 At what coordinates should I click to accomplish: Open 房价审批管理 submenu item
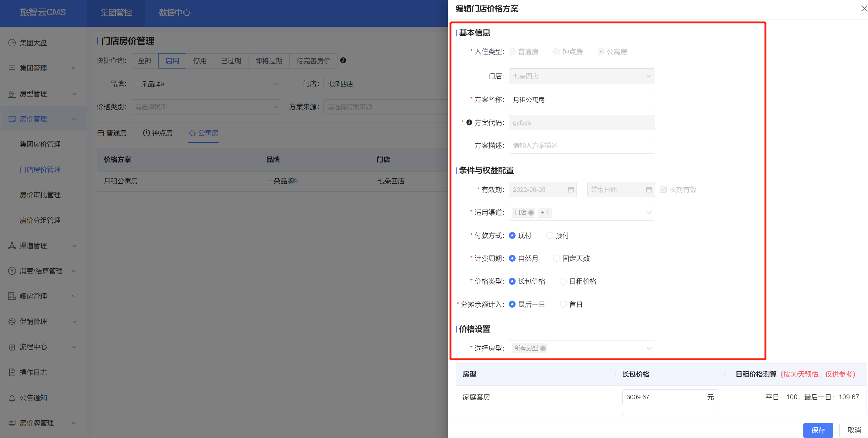(40, 195)
